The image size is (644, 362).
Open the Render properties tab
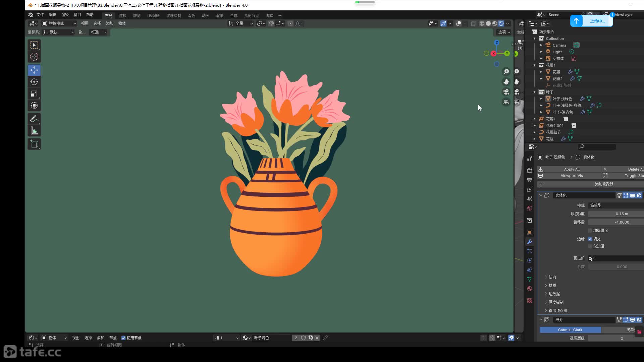530,171
